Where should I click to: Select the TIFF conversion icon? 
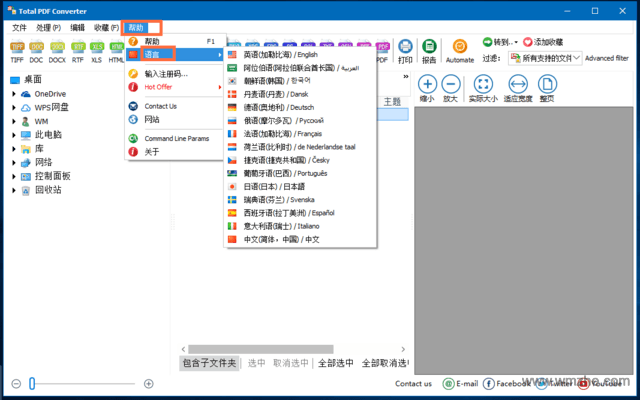pyautogui.click(x=17, y=52)
